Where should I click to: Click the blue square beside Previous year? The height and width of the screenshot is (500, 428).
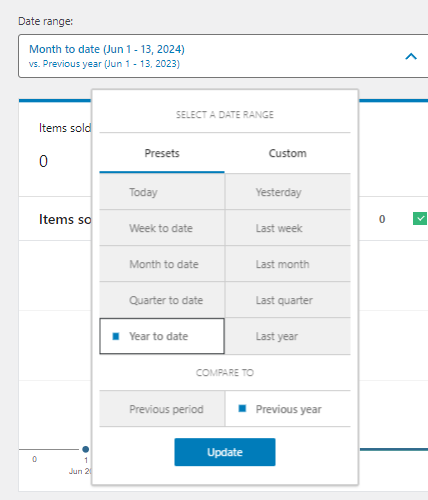pos(242,408)
